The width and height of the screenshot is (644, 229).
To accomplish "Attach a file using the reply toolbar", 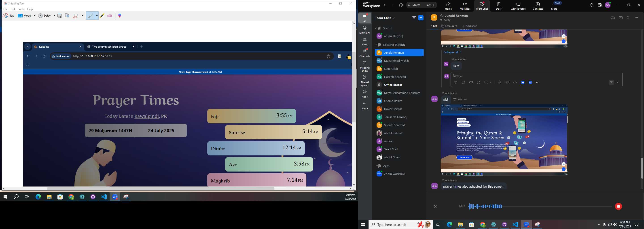I will (x=479, y=83).
